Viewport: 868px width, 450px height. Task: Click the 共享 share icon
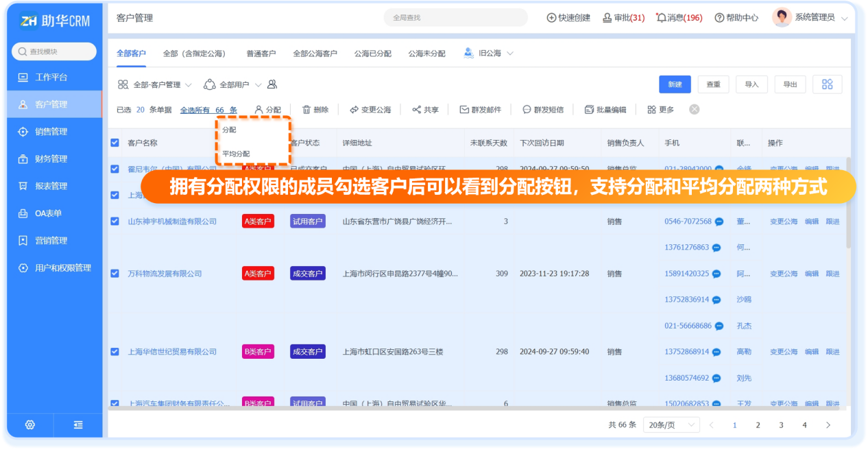tap(416, 110)
